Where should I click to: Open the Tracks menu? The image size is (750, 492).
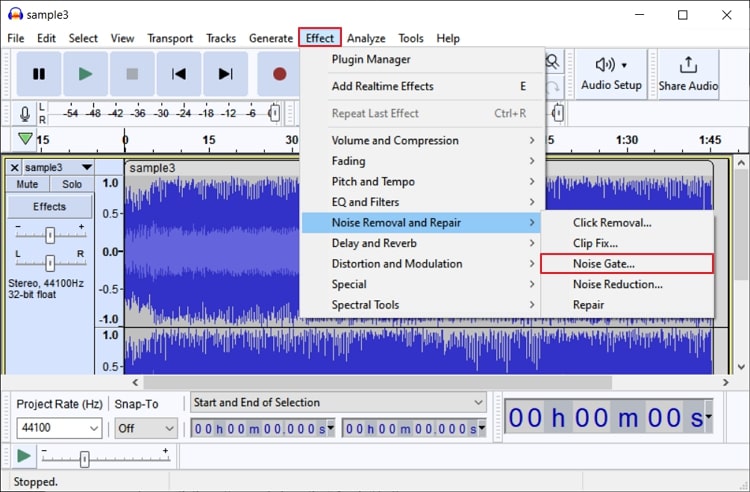(x=221, y=38)
